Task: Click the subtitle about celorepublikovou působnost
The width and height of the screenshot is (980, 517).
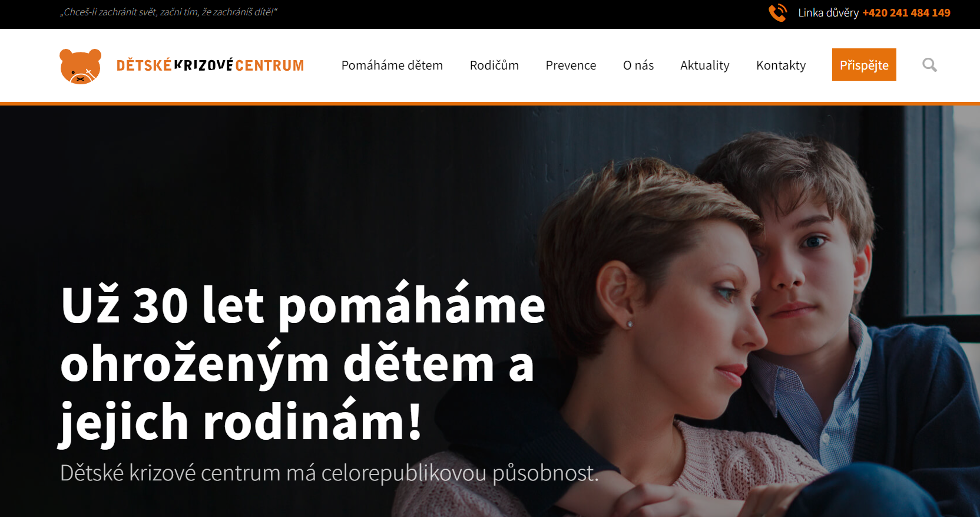Action: [329, 473]
